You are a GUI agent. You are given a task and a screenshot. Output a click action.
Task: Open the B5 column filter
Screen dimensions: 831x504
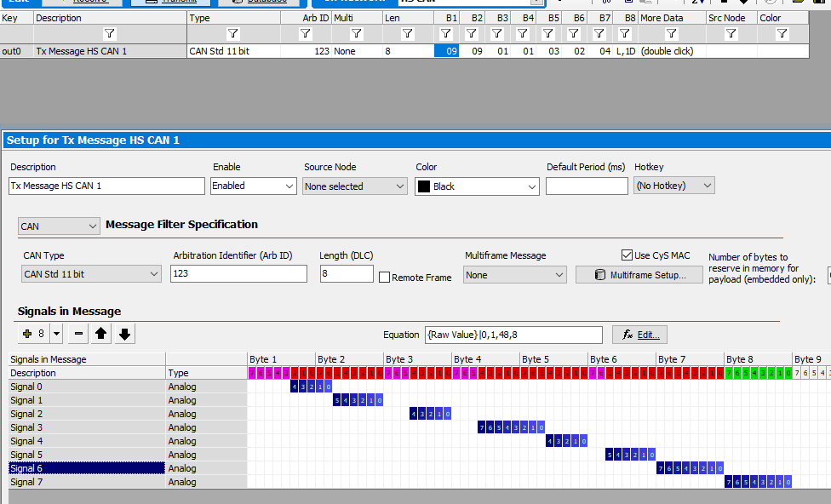tap(548, 34)
